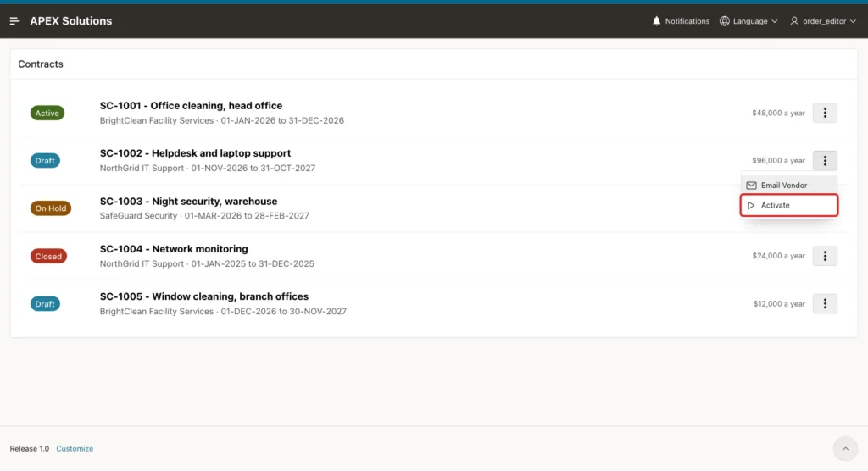Click the $12,000 a year amount
Screen dimensions: 868x471
[x=779, y=304]
